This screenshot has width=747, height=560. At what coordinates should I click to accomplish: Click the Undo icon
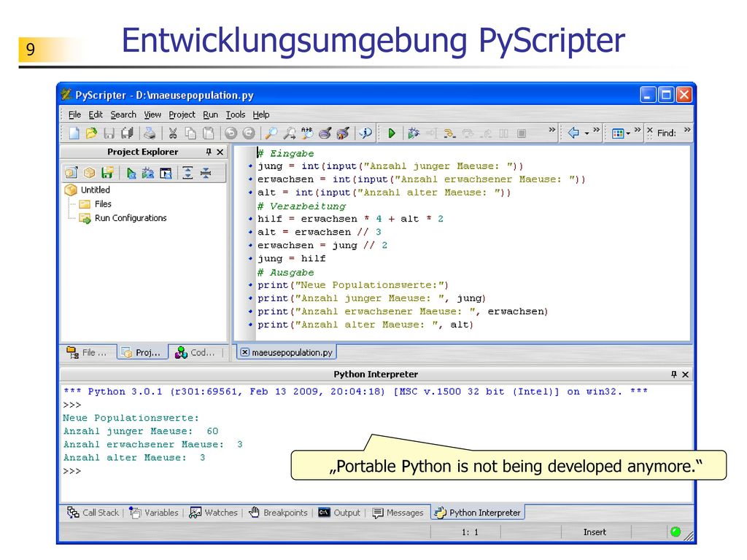click(231, 133)
